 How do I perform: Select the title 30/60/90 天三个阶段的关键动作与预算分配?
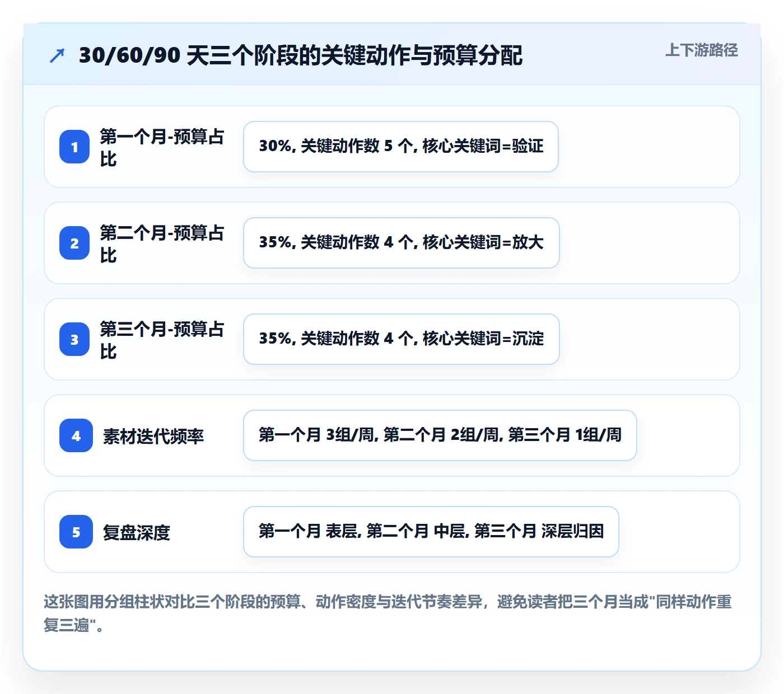click(301, 55)
